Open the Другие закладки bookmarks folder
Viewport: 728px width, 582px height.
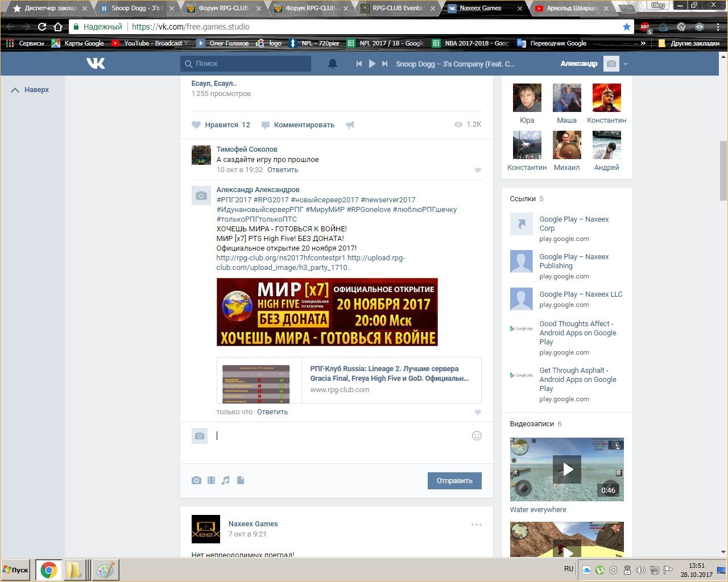coord(688,43)
